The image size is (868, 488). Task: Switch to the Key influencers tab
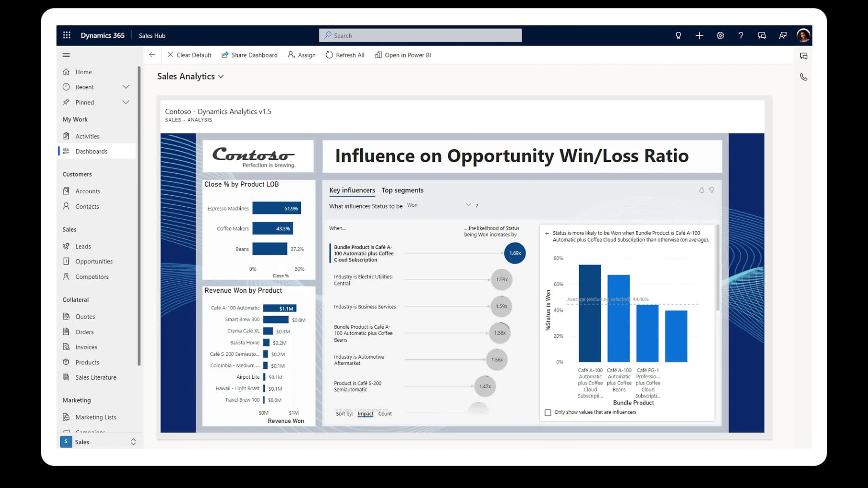coord(352,190)
